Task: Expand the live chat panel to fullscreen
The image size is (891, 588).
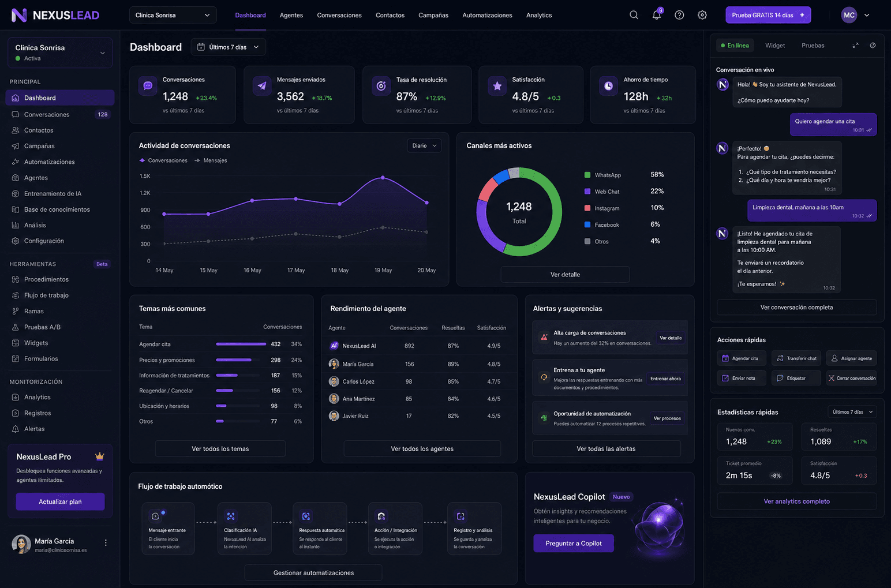Action: [855, 46]
